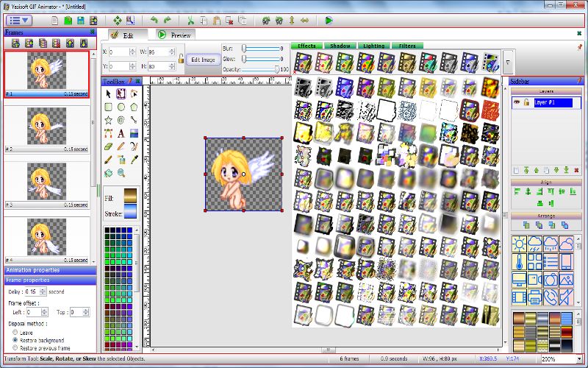This screenshot has width=588, height=368.
Task: Cut selection with scissors icon
Action: (x=190, y=21)
